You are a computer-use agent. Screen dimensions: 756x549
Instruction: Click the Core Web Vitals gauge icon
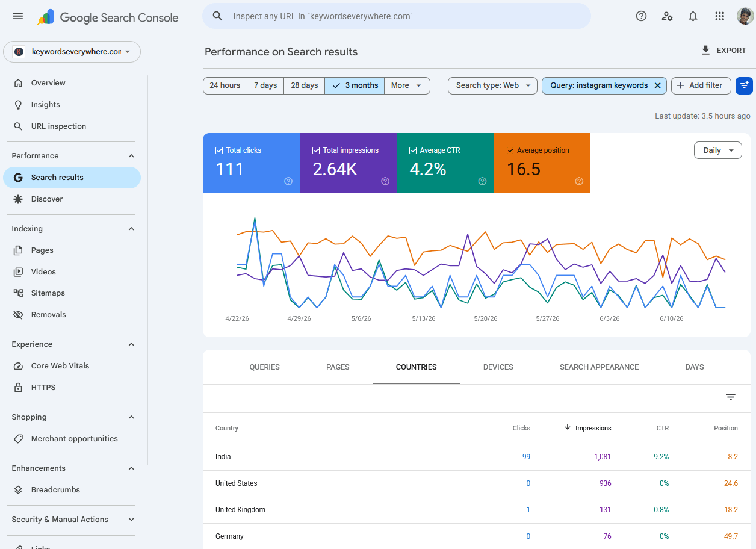coord(18,366)
